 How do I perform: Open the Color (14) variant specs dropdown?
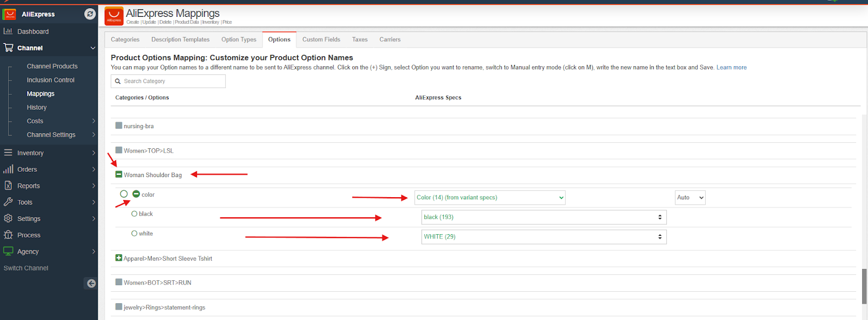pos(490,198)
